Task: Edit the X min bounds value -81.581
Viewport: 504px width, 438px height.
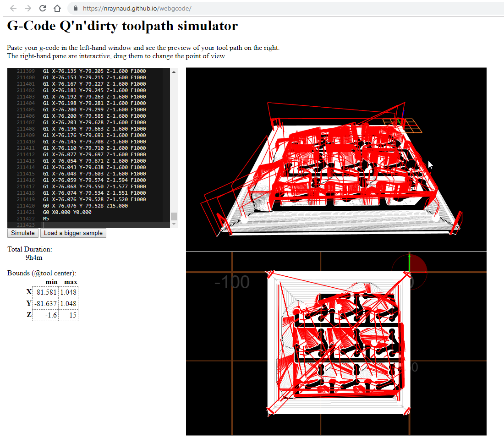Action: click(x=44, y=292)
